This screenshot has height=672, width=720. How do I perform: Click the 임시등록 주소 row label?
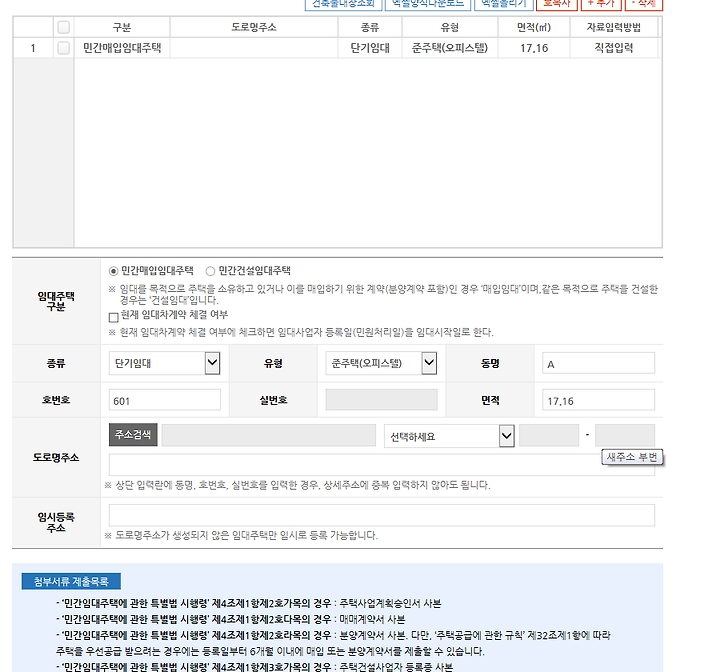[x=56, y=522]
